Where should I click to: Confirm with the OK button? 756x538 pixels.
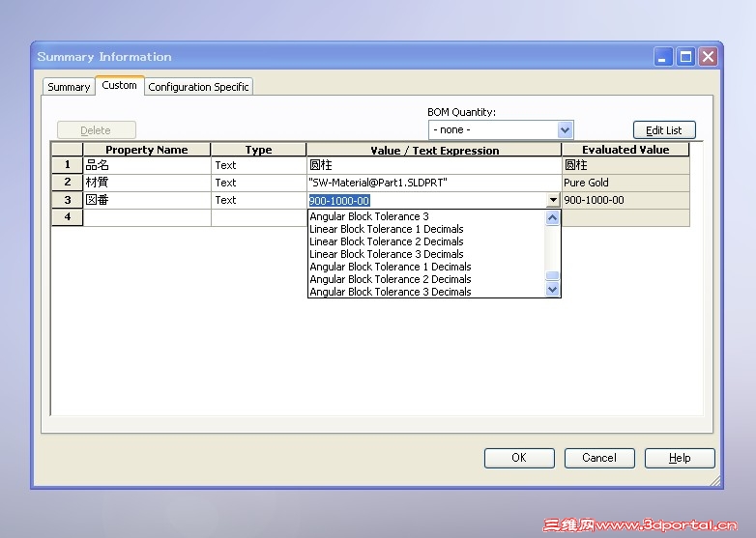coord(519,458)
